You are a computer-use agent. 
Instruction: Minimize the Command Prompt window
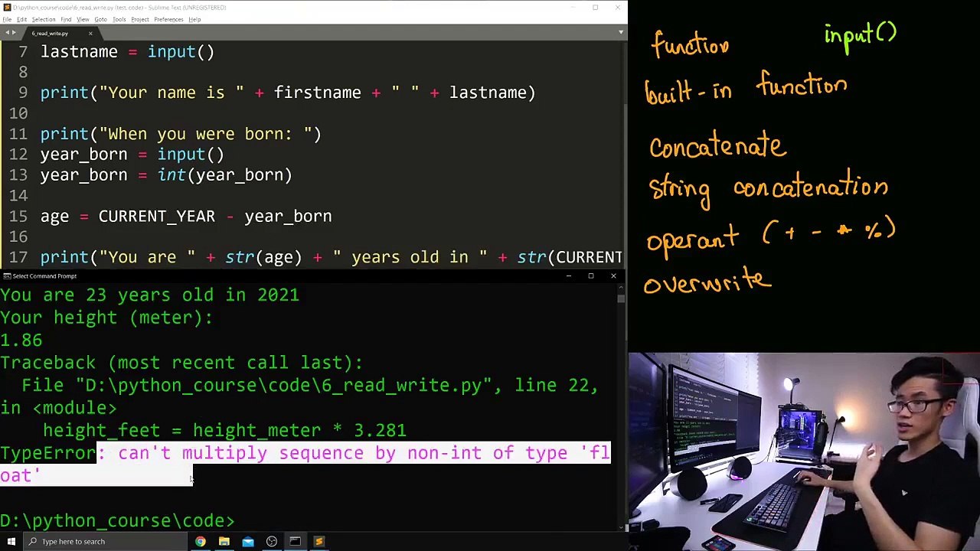click(x=568, y=275)
